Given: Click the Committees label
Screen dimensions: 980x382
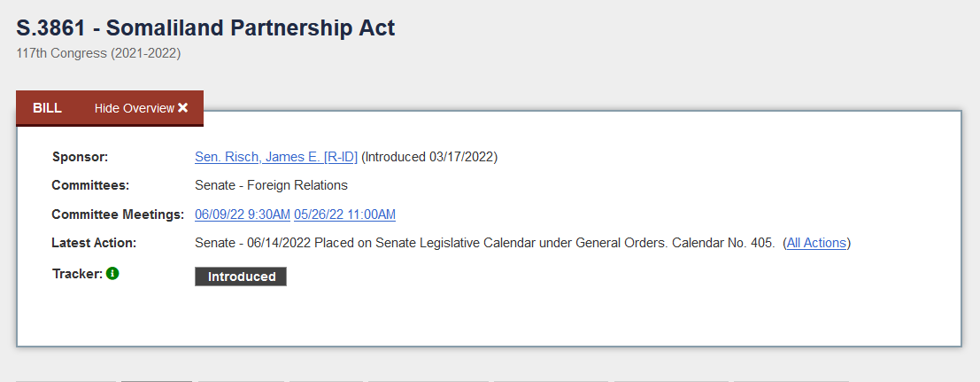Looking at the screenshot, I should point(90,185).
